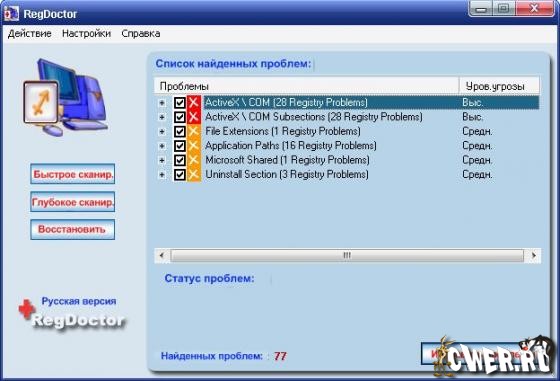Open the Настройки menu
The height and width of the screenshot is (381, 560).
(x=86, y=34)
